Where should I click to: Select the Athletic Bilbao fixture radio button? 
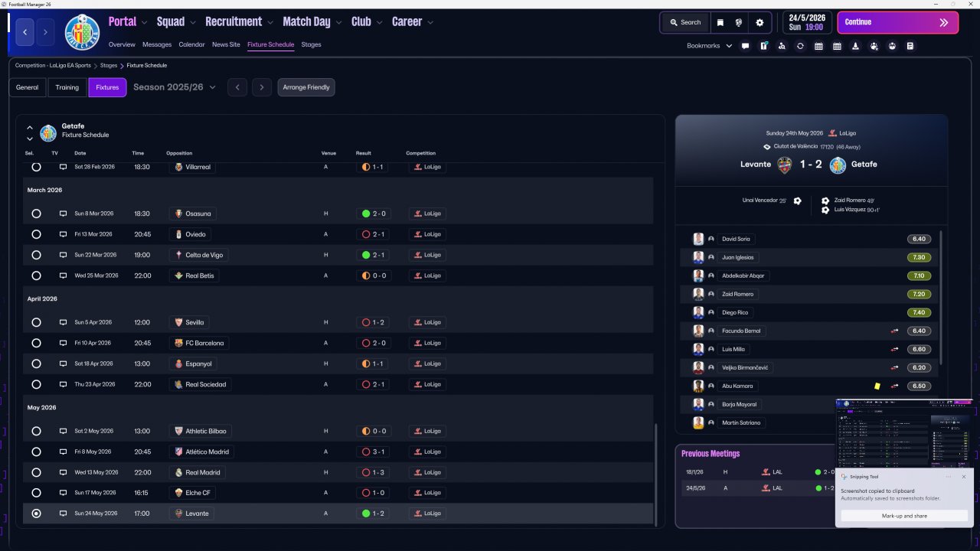click(36, 431)
